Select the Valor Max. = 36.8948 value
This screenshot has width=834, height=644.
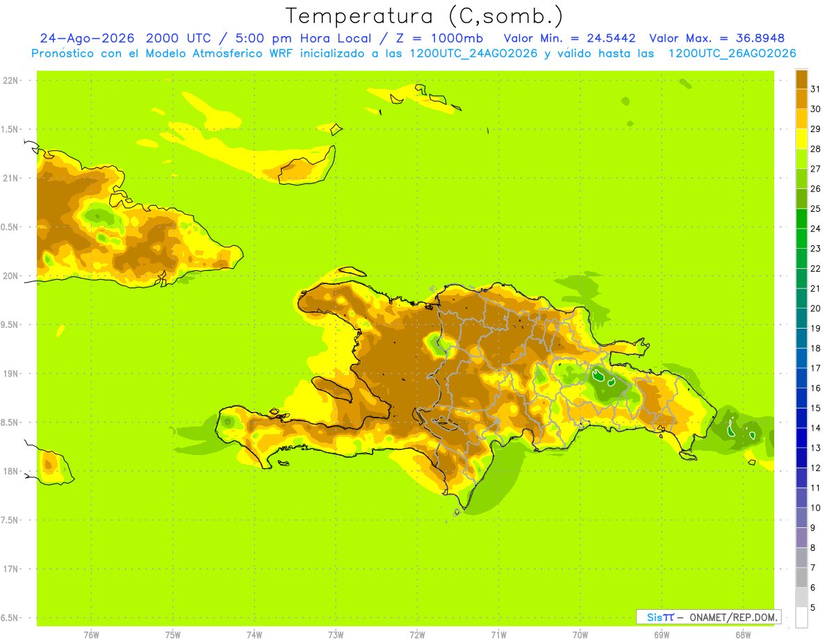(x=717, y=38)
